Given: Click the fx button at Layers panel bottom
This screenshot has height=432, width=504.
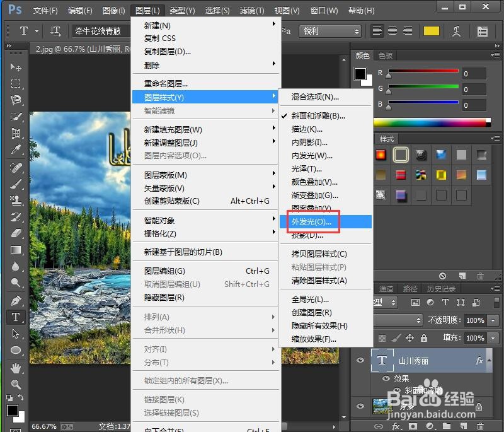Looking at the screenshot, I should pyautogui.click(x=395, y=426).
